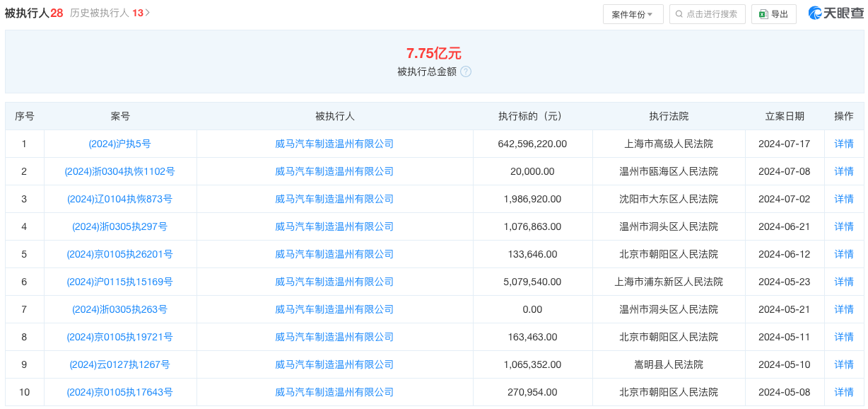Open 详情 for row dated 2024-05-23
The width and height of the screenshot is (868, 409).
[x=844, y=282]
